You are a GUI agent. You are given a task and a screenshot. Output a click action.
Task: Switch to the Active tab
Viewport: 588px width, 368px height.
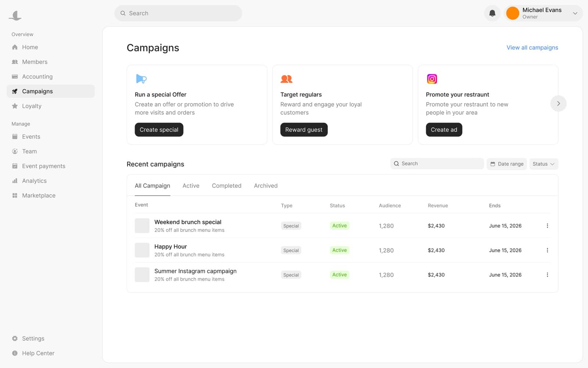coord(191,186)
